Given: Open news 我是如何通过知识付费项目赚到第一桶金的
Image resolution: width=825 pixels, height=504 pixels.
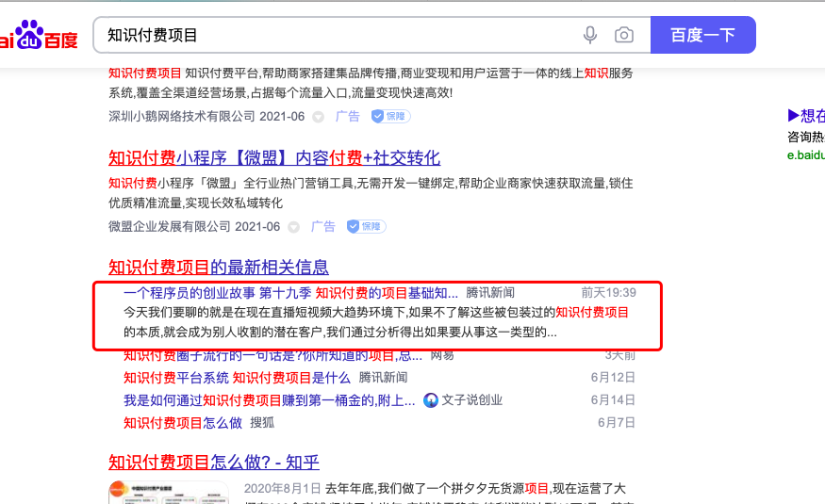Looking at the screenshot, I should [x=269, y=400].
